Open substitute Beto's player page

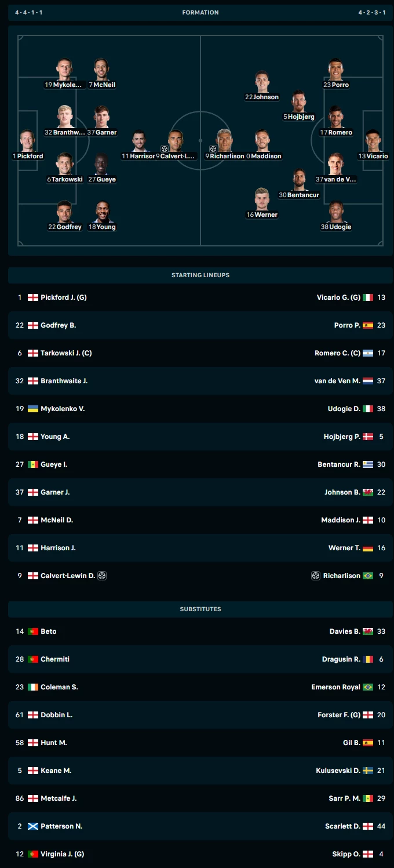(x=49, y=631)
